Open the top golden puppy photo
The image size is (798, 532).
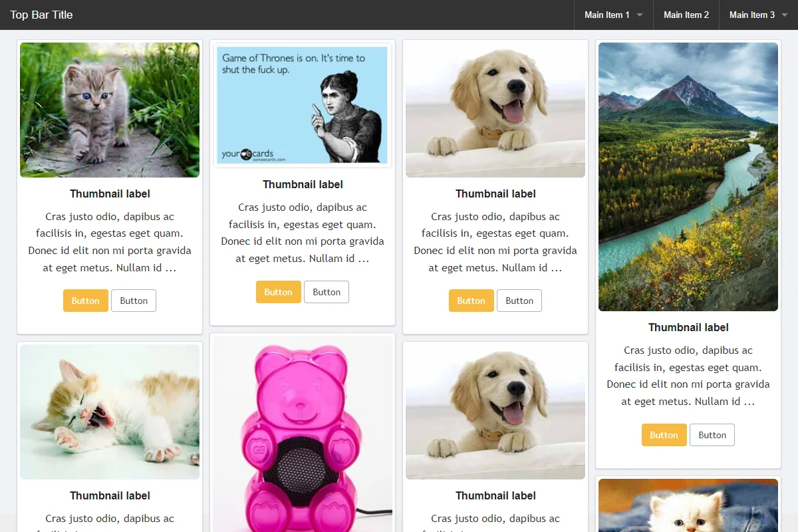(495, 110)
